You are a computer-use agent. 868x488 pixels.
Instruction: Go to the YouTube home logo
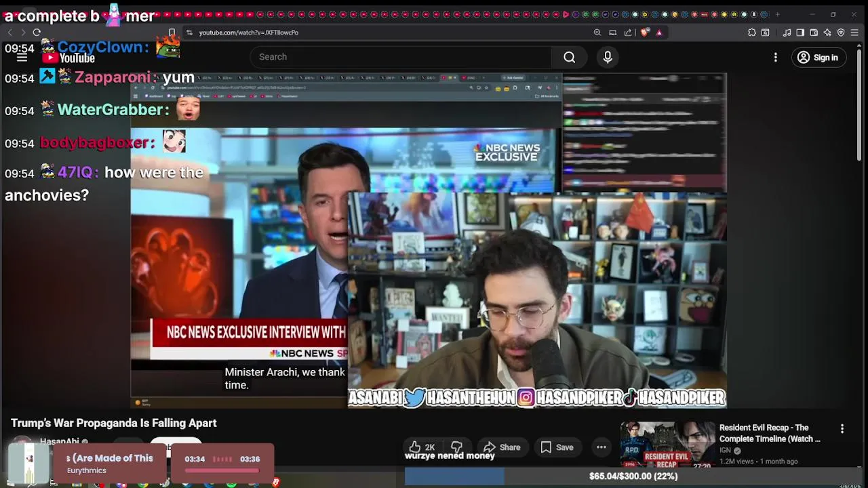pos(68,58)
